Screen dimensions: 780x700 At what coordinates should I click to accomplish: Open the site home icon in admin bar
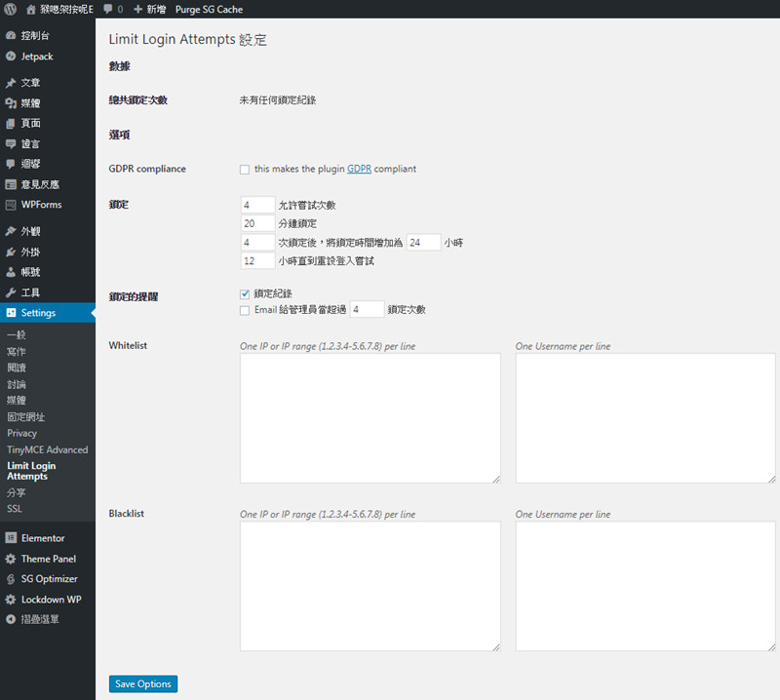[x=31, y=10]
